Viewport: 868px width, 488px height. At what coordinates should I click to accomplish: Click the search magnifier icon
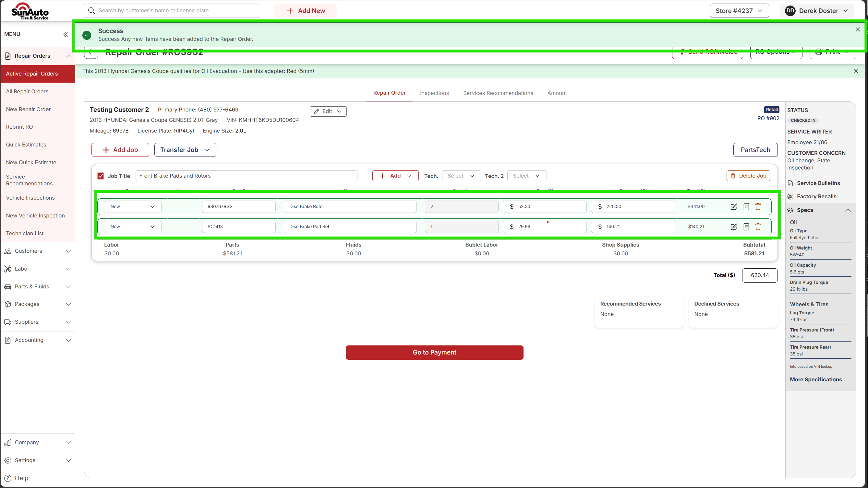pos(91,11)
